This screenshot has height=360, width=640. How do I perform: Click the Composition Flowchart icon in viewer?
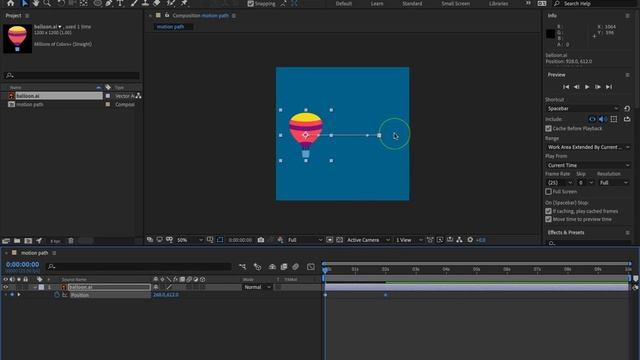(460, 240)
